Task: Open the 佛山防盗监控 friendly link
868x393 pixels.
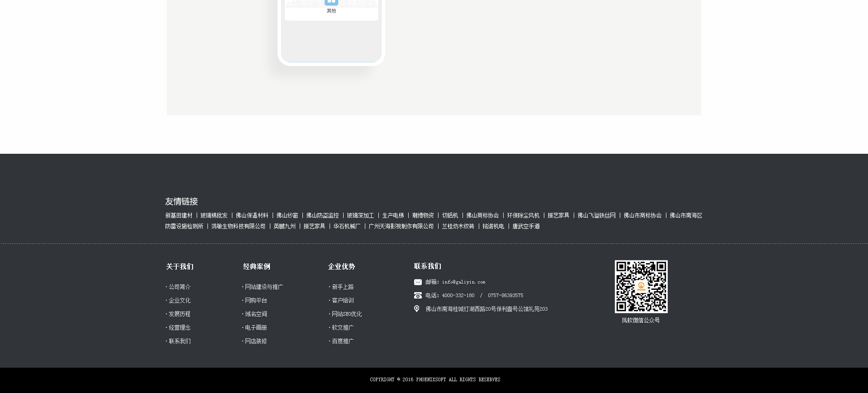Action: [x=322, y=216]
